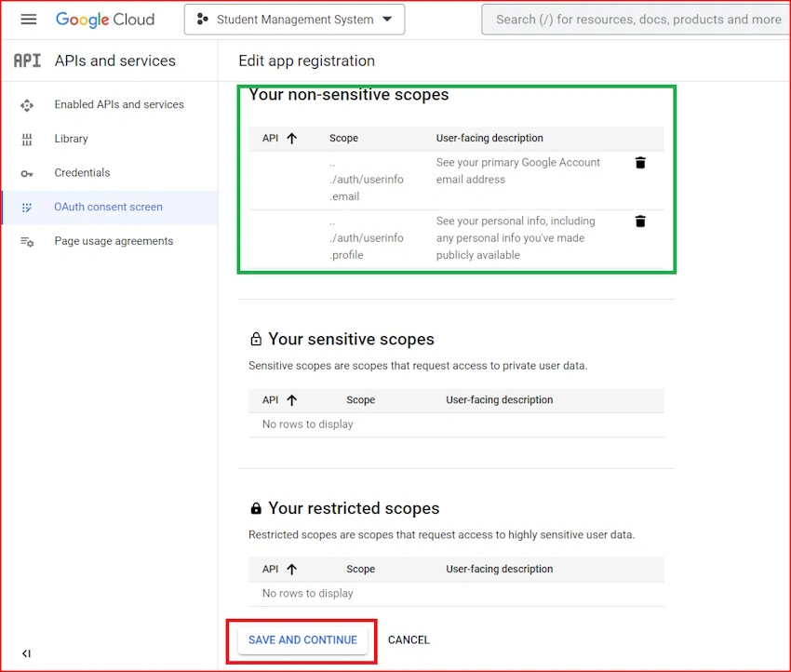The width and height of the screenshot is (791, 672).
Task: Click 'See your primary Google Account email address'
Action: [518, 171]
